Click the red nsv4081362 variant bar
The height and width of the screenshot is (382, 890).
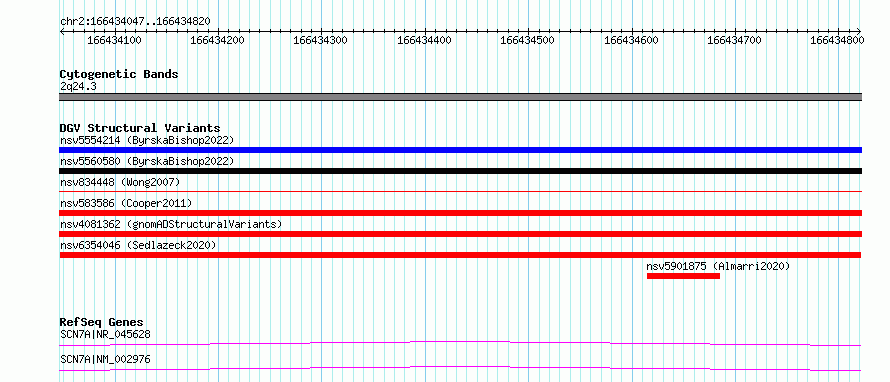click(460, 234)
